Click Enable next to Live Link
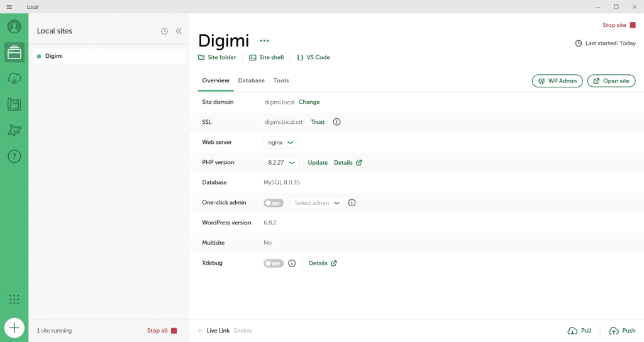The width and height of the screenshot is (644, 342). (x=243, y=331)
